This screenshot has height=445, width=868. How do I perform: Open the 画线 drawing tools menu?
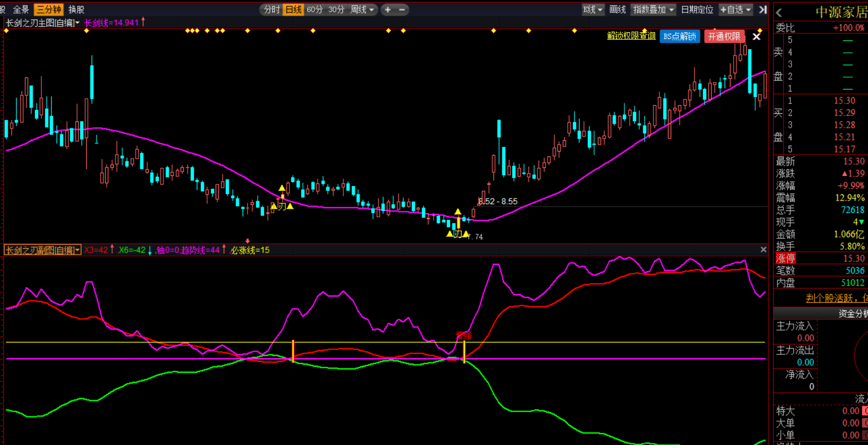[617, 10]
